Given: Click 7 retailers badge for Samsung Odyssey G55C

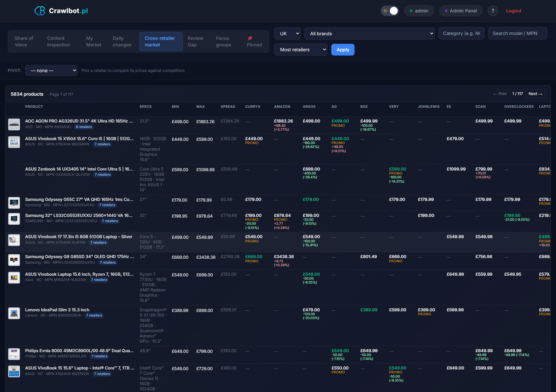Looking at the screenshot, I should (107, 205).
